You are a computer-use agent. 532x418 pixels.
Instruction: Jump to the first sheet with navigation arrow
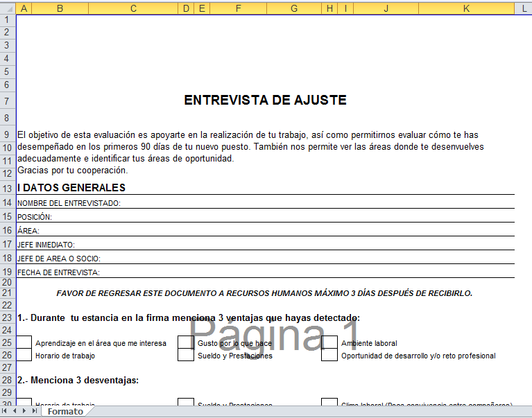(4, 411)
